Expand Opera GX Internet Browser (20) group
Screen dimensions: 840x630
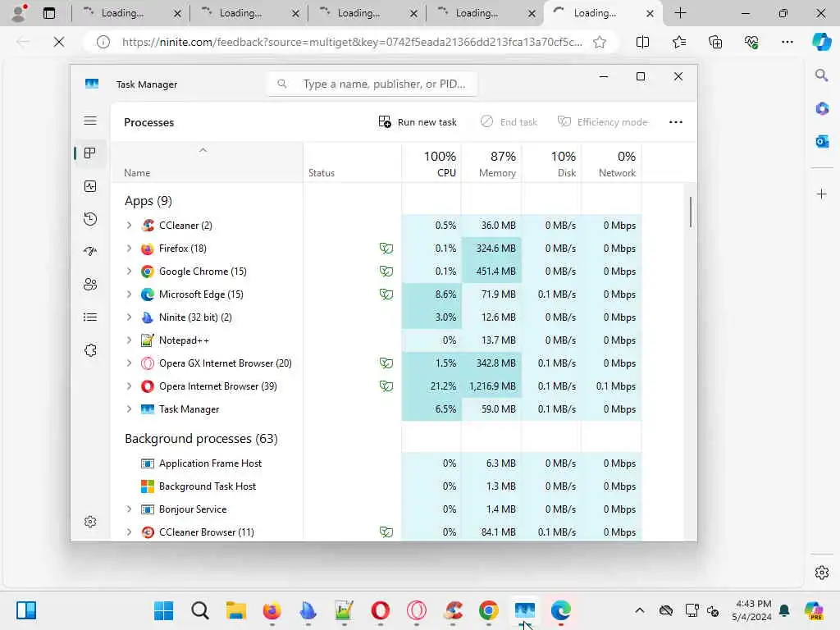pyautogui.click(x=129, y=363)
